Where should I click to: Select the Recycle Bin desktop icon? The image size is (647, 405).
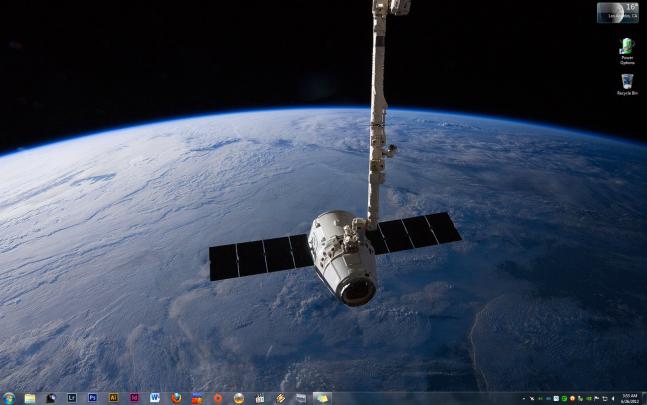click(x=627, y=85)
